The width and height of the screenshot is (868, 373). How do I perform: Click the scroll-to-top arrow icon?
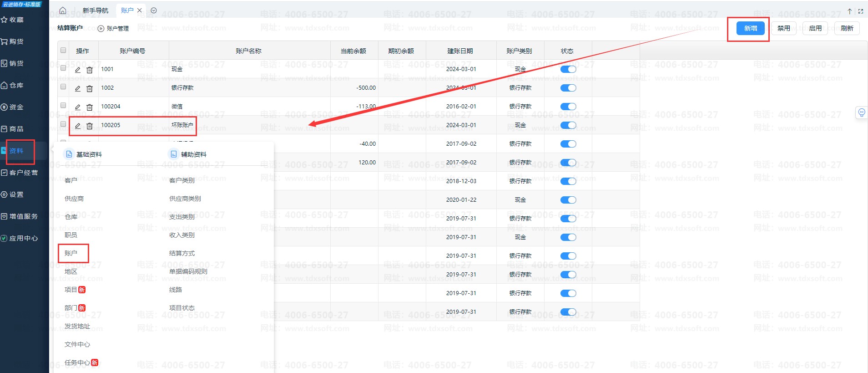(849, 11)
